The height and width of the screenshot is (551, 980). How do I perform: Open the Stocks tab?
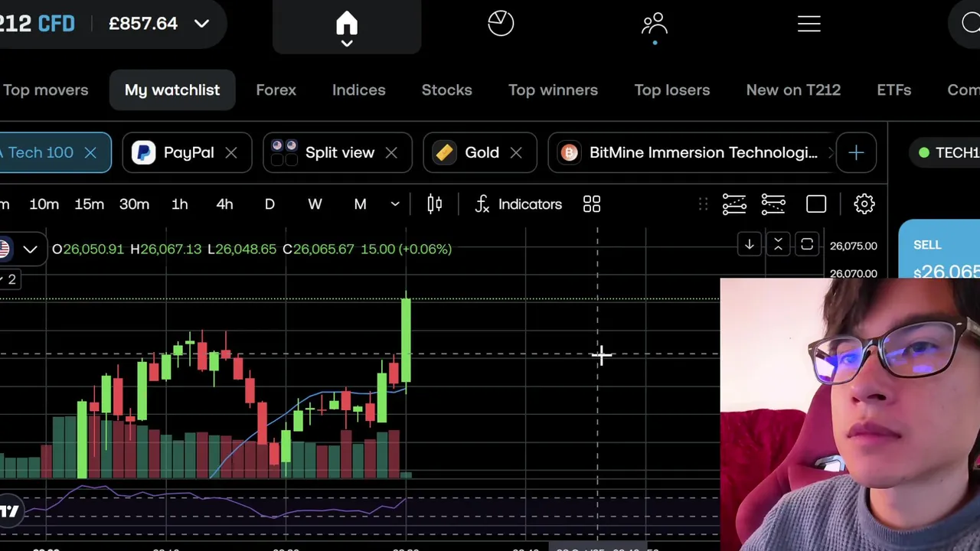[446, 90]
